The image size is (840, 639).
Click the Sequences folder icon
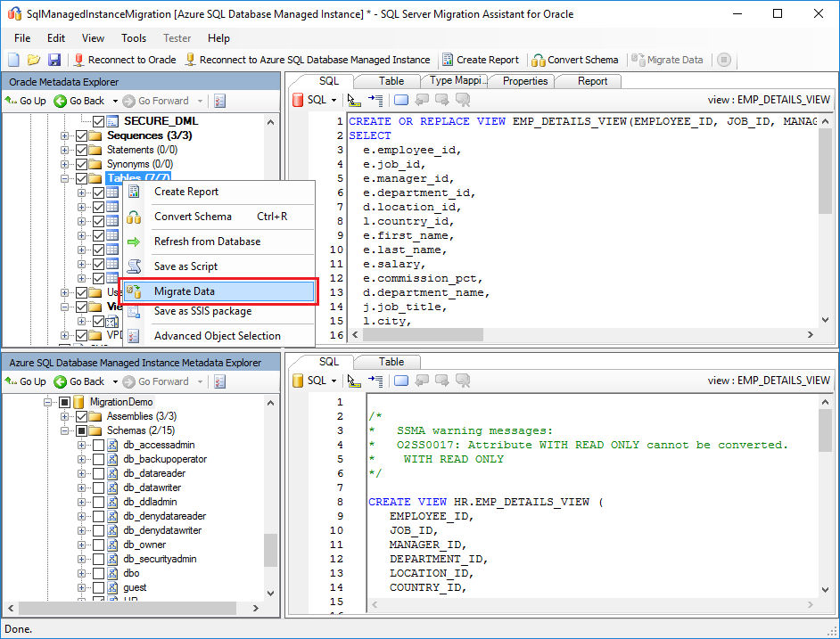[x=95, y=135]
